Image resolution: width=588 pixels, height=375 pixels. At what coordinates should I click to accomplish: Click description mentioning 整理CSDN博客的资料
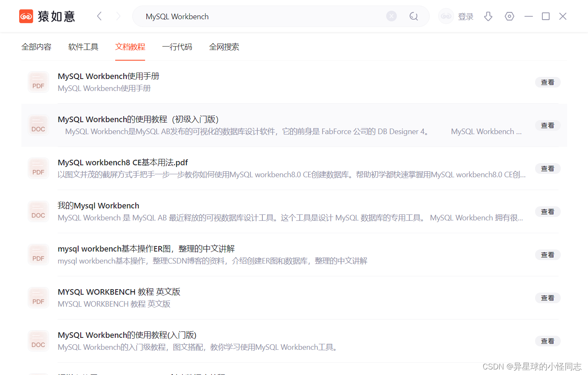212,261
